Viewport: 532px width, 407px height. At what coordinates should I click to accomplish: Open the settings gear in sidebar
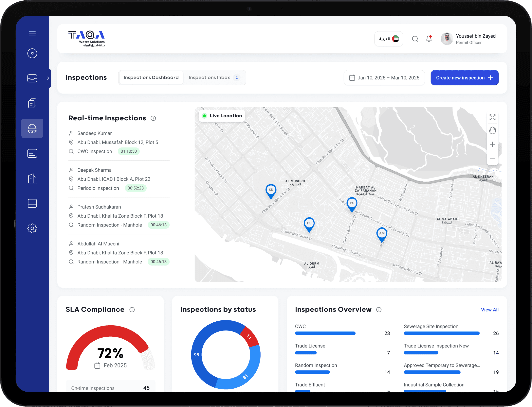click(32, 228)
